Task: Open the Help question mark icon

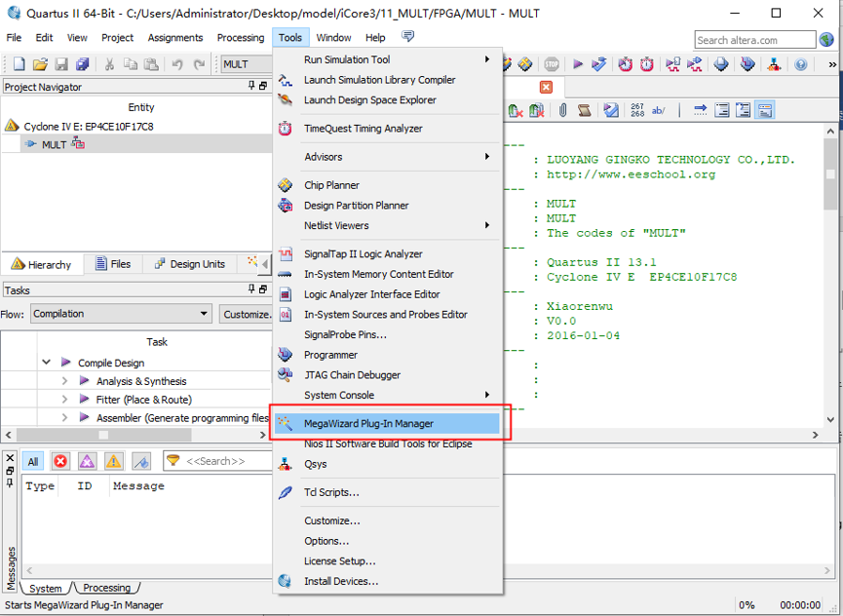Action: point(801,64)
